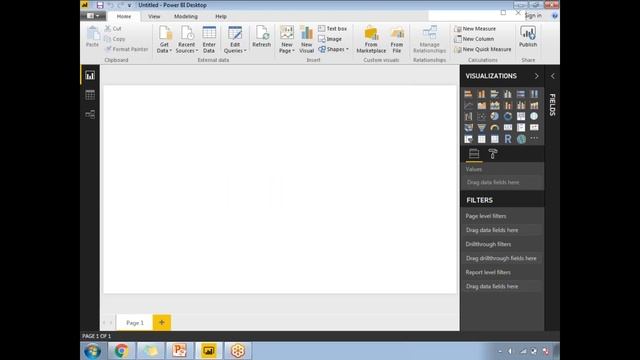The image size is (640, 360).
Task: Switch to Relationships view in left sidebar
Action: click(90, 114)
